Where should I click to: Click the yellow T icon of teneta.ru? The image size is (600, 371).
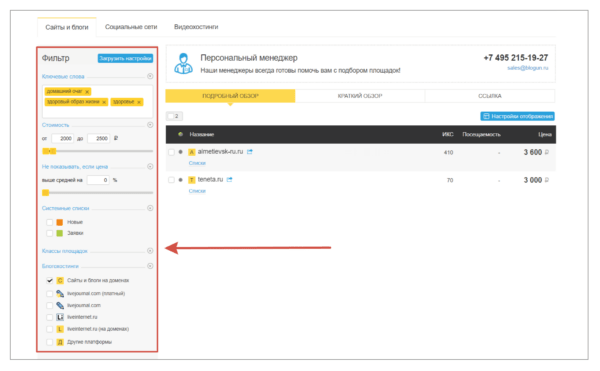pyautogui.click(x=192, y=180)
